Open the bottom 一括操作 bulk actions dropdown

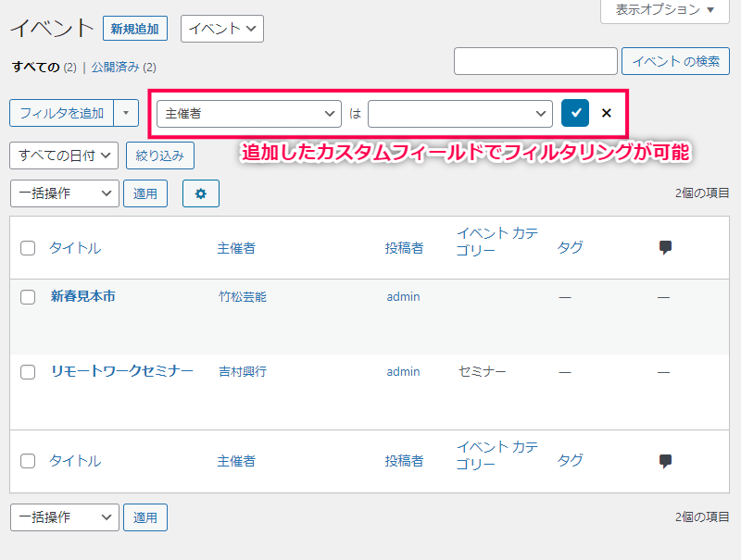(65, 517)
